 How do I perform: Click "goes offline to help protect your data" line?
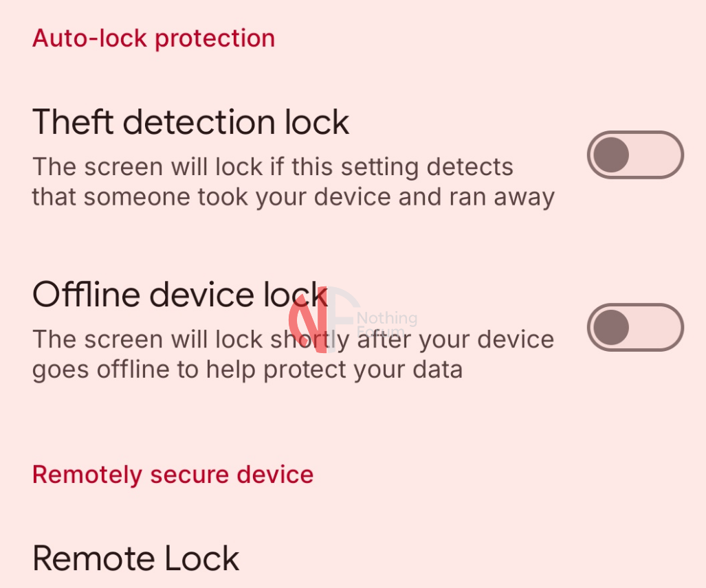coord(247,370)
